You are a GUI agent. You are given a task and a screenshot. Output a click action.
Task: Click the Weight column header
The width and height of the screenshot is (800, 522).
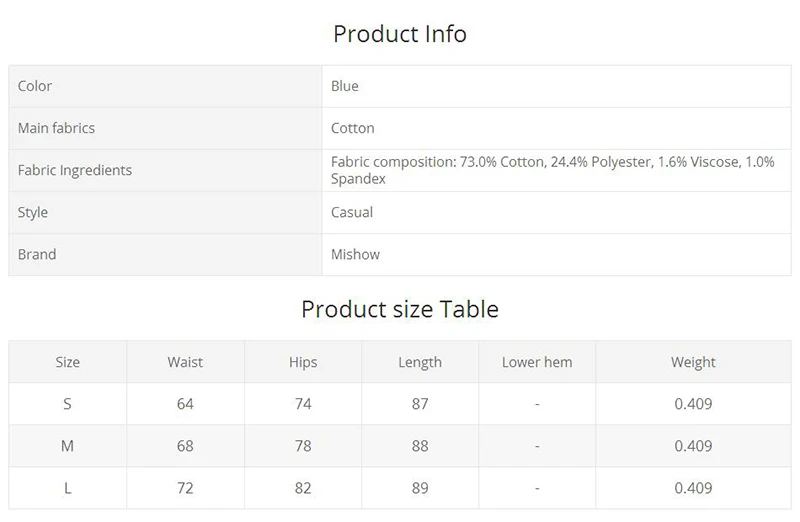point(693,362)
